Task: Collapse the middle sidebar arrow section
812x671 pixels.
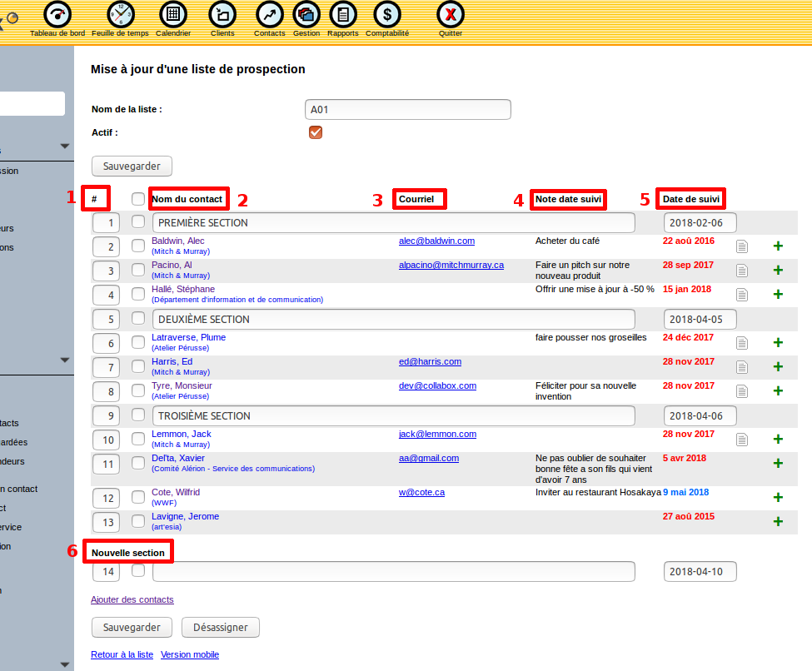Action: coord(65,360)
